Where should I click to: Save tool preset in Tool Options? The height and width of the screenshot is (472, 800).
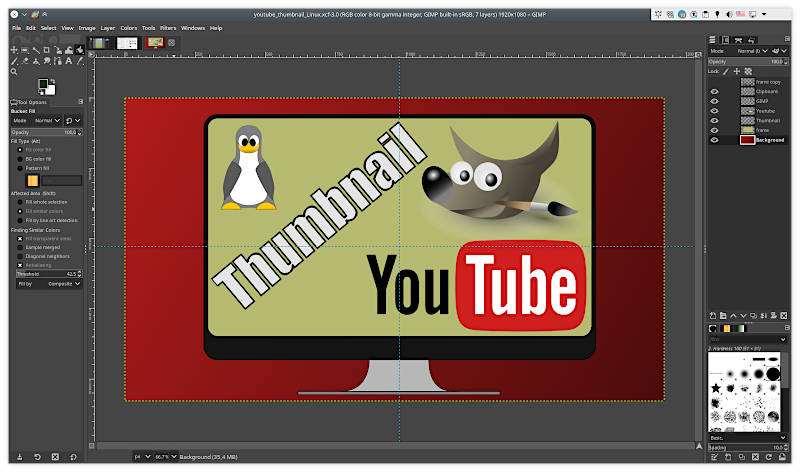coord(19,457)
